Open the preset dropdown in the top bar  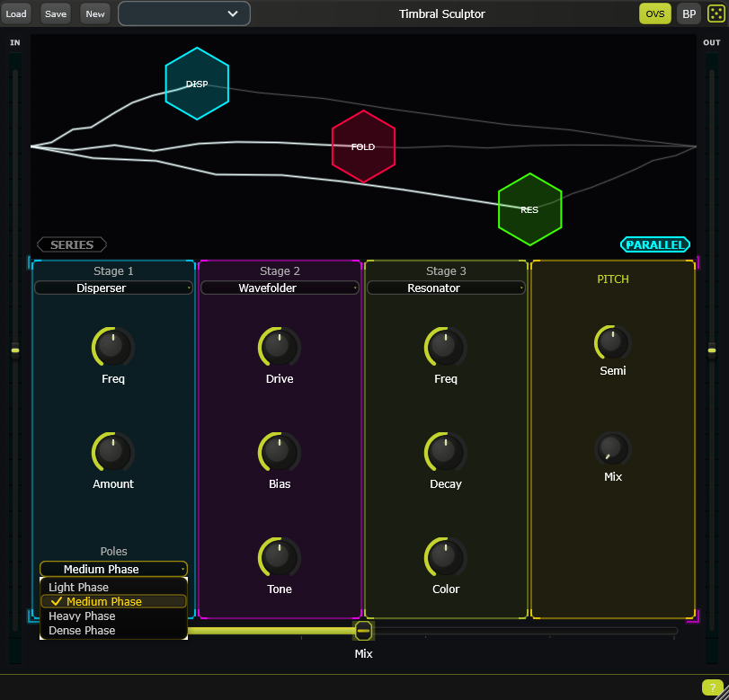[x=183, y=13]
